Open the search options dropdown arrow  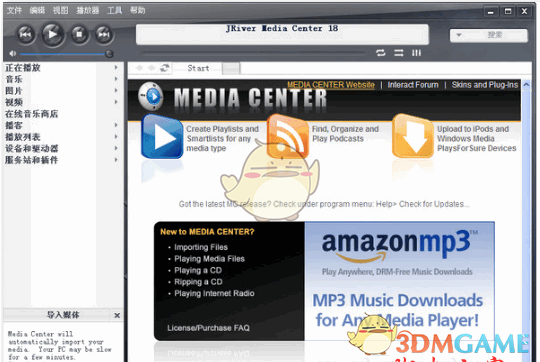pyautogui.click(x=459, y=35)
